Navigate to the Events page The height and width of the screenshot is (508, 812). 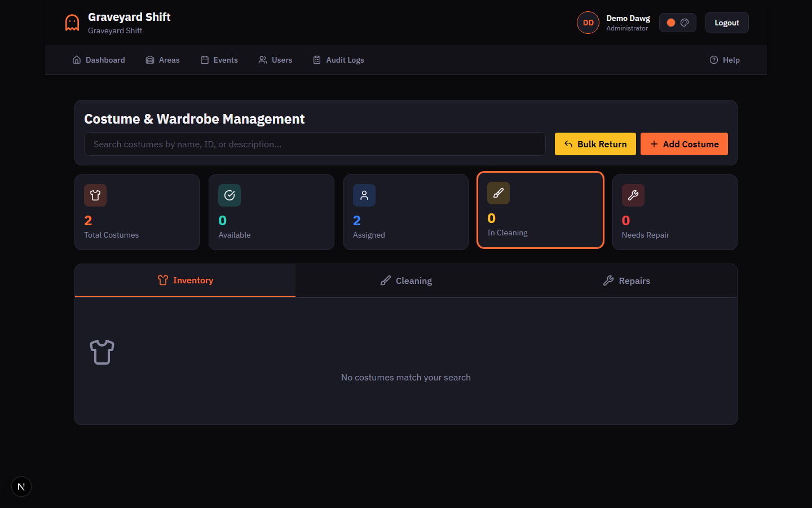219,59
